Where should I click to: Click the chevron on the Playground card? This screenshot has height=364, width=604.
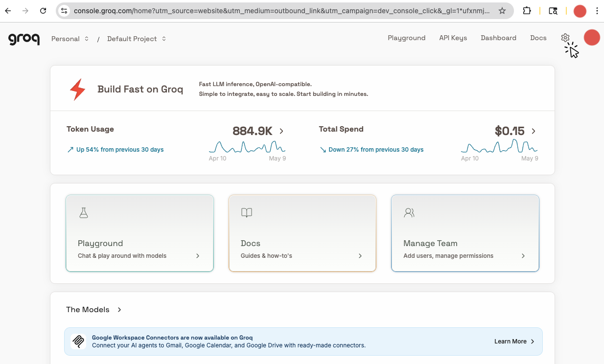pyautogui.click(x=198, y=256)
